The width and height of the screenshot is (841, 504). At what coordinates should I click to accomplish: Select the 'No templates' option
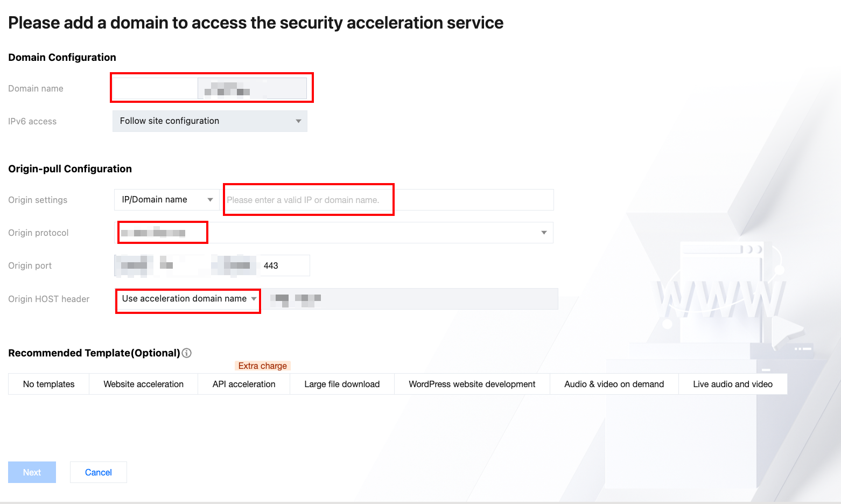point(49,384)
